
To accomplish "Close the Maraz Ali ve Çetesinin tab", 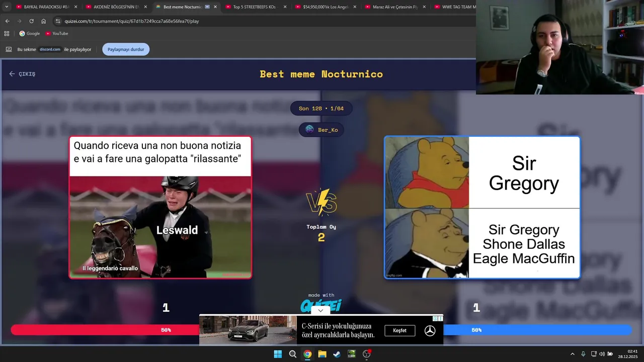I will pyautogui.click(x=424, y=7).
